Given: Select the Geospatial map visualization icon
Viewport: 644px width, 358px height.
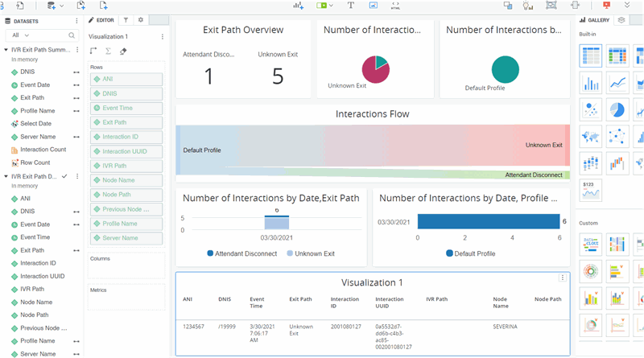Looking at the screenshot, I should point(590,136).
